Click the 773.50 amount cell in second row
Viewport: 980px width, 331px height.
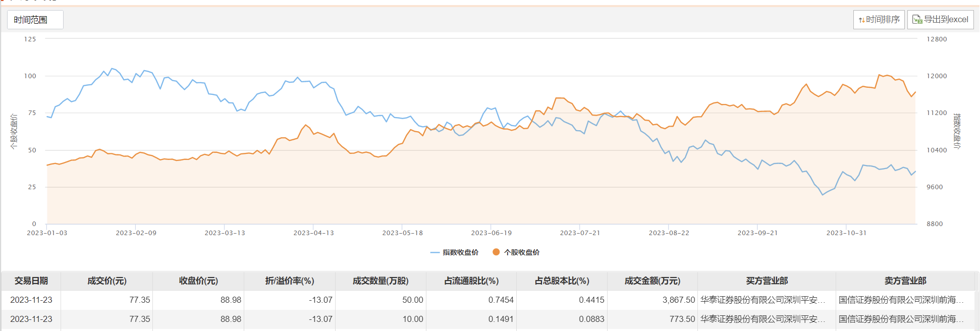pyautogui.click(x=682, y=319)
